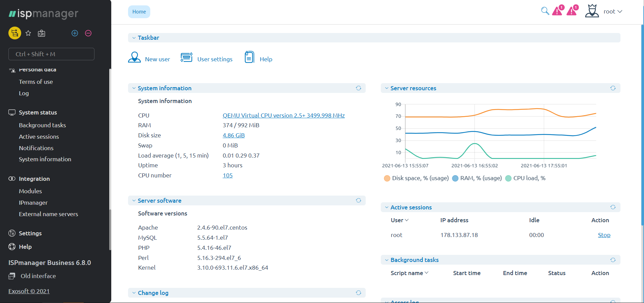
Task: Stop the root active session
Action: (x=604, y=235)
